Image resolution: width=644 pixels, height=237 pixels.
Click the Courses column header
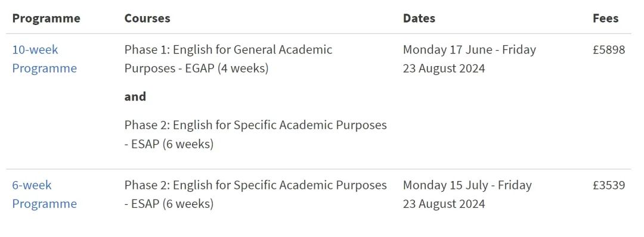(x=147, y=18)
